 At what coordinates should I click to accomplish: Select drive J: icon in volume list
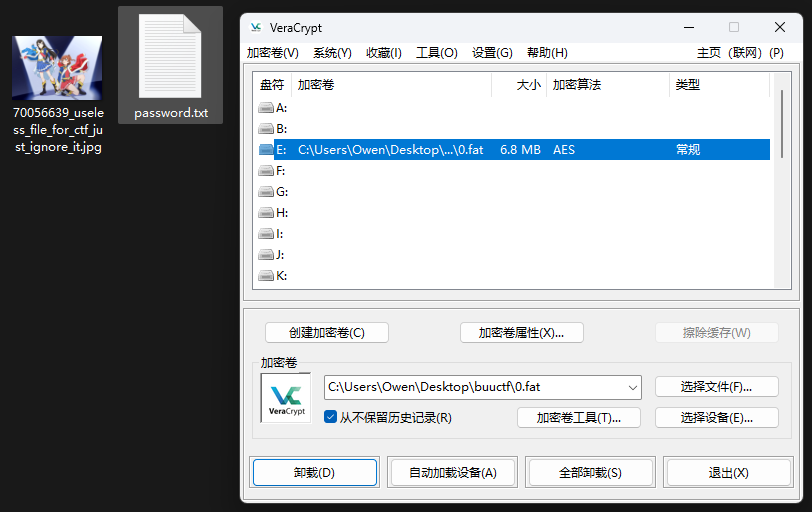point(266,254)
